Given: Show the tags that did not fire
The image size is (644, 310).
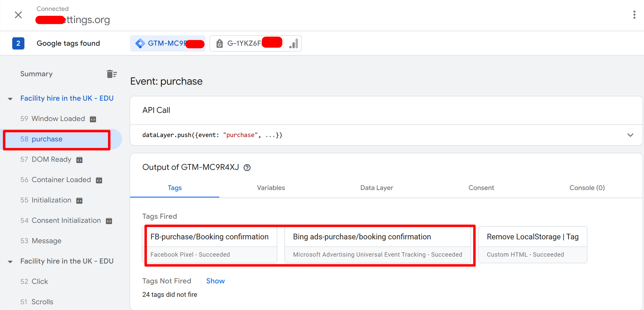Looking at the screenshot, I should pos(215,281).
